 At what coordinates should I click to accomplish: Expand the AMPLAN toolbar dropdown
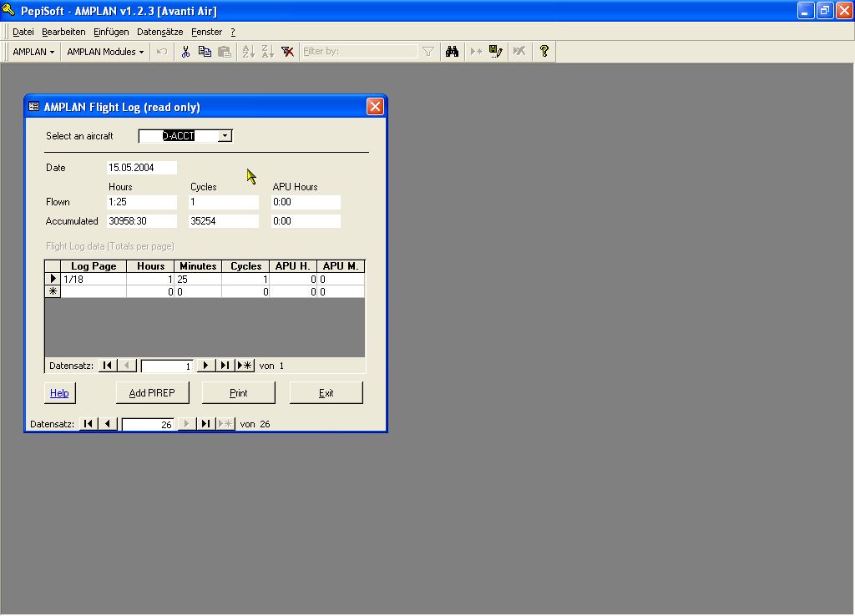coord(34,52)
